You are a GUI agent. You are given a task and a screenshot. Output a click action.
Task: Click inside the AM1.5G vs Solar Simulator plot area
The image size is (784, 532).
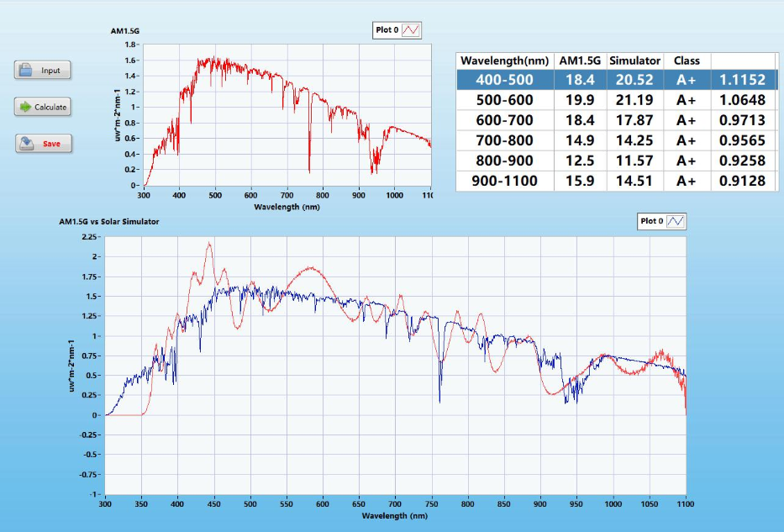tap(395, 365)
